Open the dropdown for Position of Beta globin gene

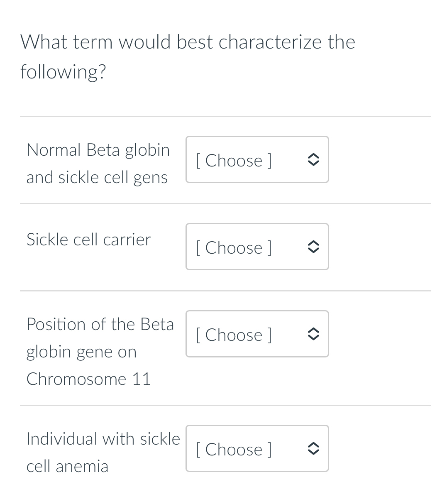tap(257, 334)
